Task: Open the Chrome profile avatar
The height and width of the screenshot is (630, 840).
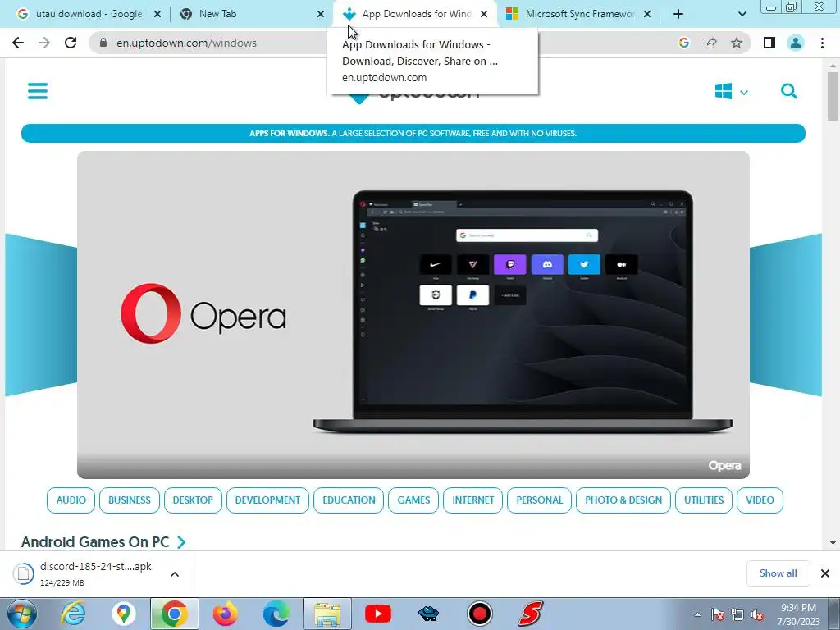Action: [x=796, y=43]
